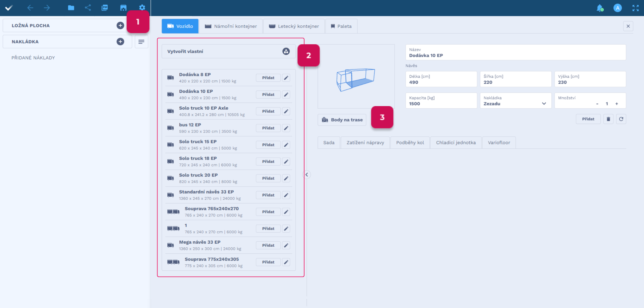Click the plus icon next to LOŽNÁ PLOCHA
The height and width of the screenshot is (308, 644).
click(x=120, y=25)
